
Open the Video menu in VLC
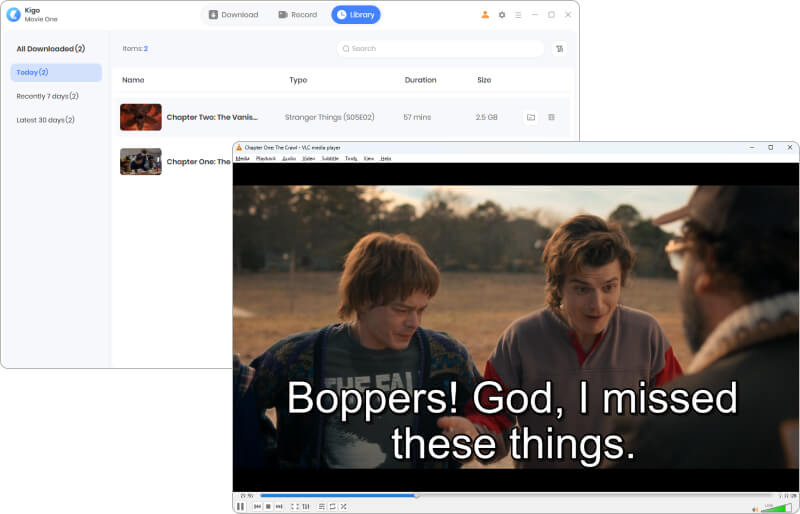coord(309,158)
